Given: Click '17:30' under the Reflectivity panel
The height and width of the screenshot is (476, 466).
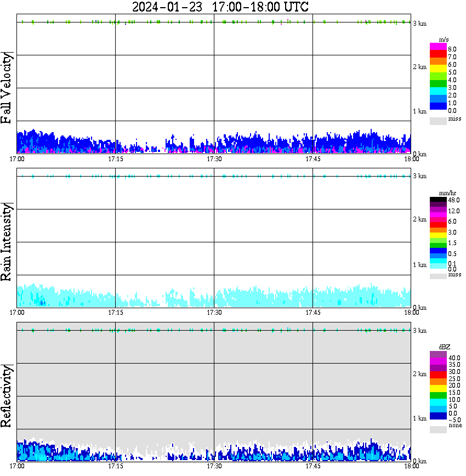Looking at the screenshot, I should point(214,466).
